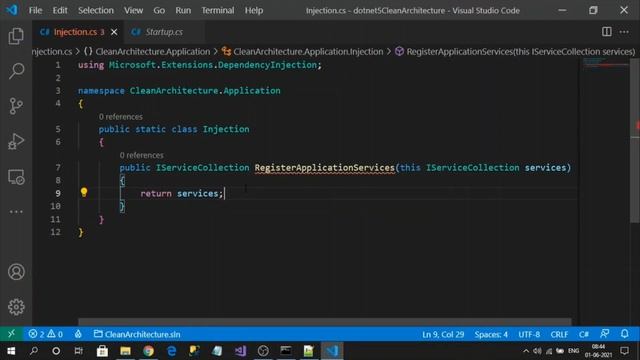Open the notifications bell
This screenshot has width=640, height=360.
[624, 334]
